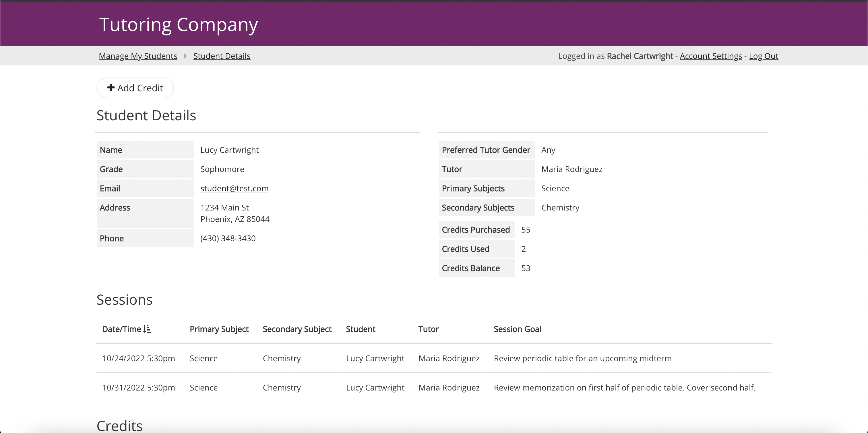868x433 pixels.
Task: Select the 10/24/2022 5:30pm session row
Action: 138,358
